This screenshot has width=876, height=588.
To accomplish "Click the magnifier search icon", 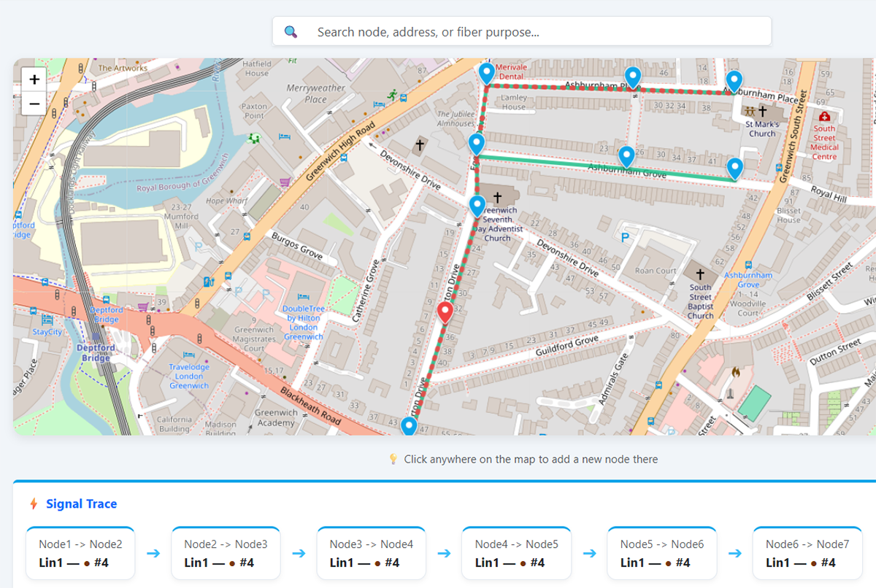I will [291, 32].
